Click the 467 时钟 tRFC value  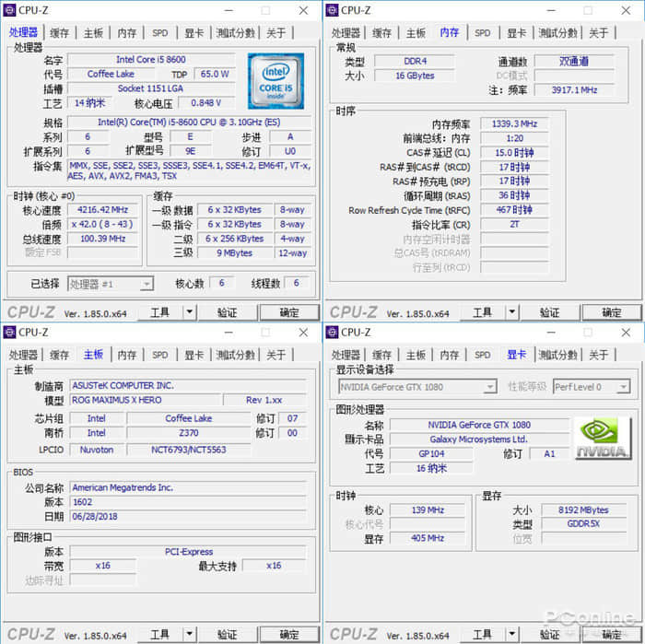514,210
